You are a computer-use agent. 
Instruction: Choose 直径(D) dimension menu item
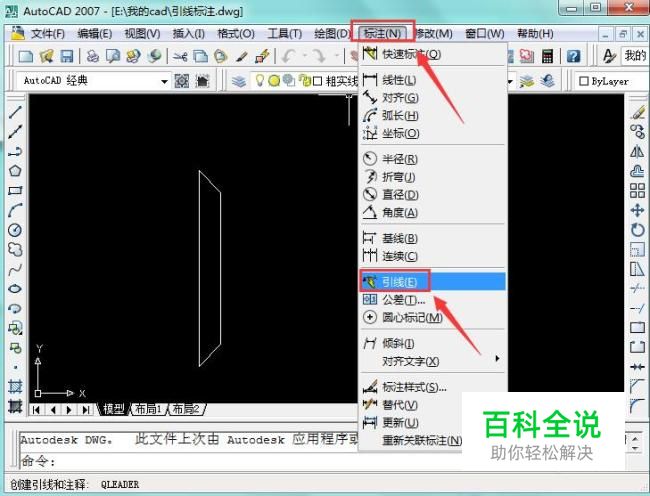coord(433,195)
